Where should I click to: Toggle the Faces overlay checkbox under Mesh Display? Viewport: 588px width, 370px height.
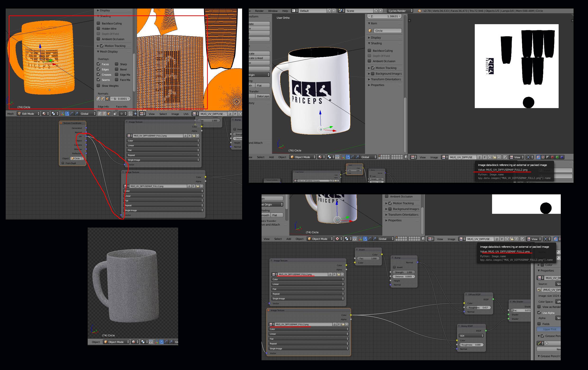click(98, 64)
